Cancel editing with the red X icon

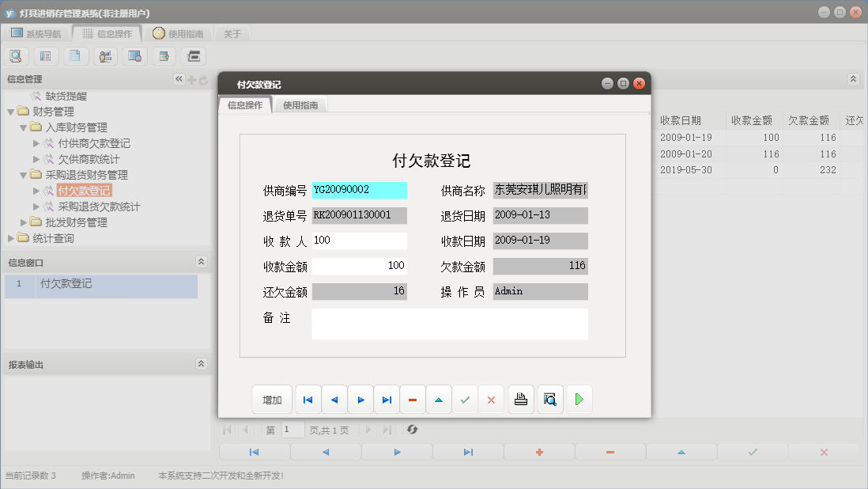coord(491,399)
